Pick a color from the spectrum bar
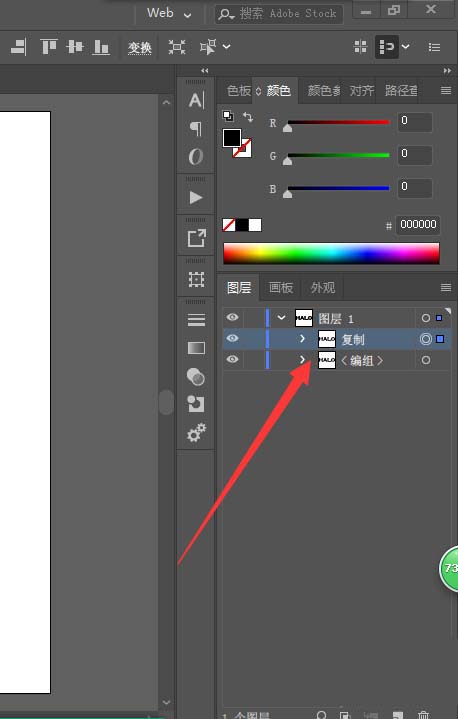Screen dimensions: 458x719 point(331,253)
